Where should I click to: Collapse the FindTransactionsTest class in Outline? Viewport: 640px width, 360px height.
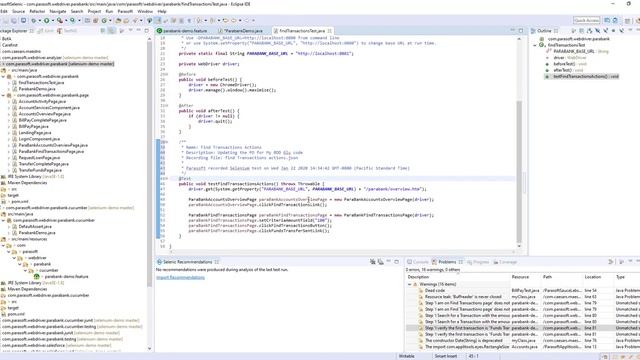pyautogui.click(x=535, y=45)
